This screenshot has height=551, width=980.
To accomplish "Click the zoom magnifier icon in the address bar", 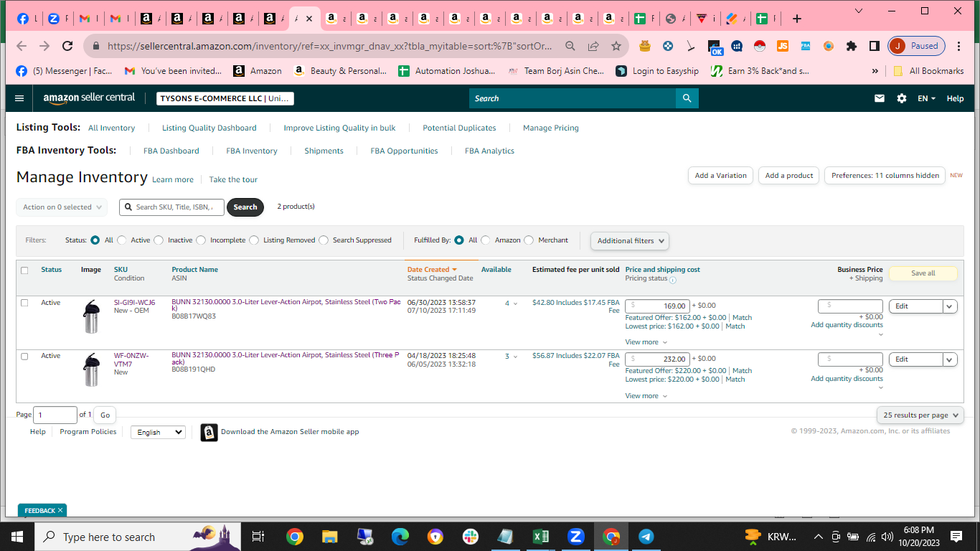I will click(570, 46).
